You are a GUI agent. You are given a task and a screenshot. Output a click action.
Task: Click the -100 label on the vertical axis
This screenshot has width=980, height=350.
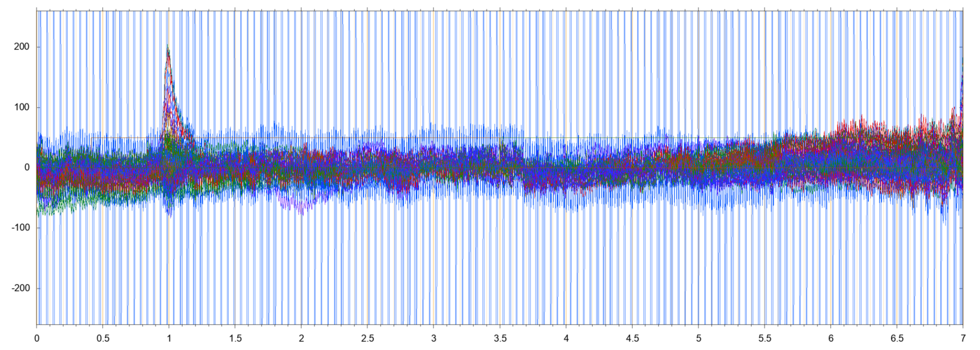pos(21,228)
